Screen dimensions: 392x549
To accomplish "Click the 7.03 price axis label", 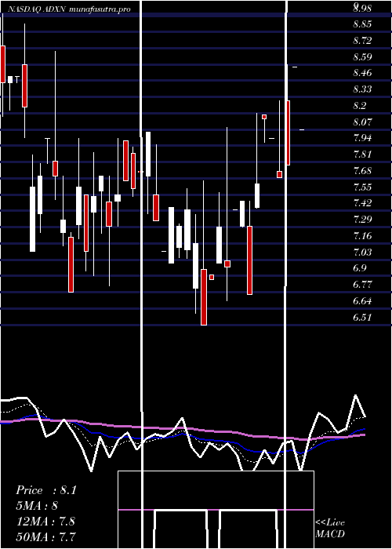I will (x=362, y=252).
